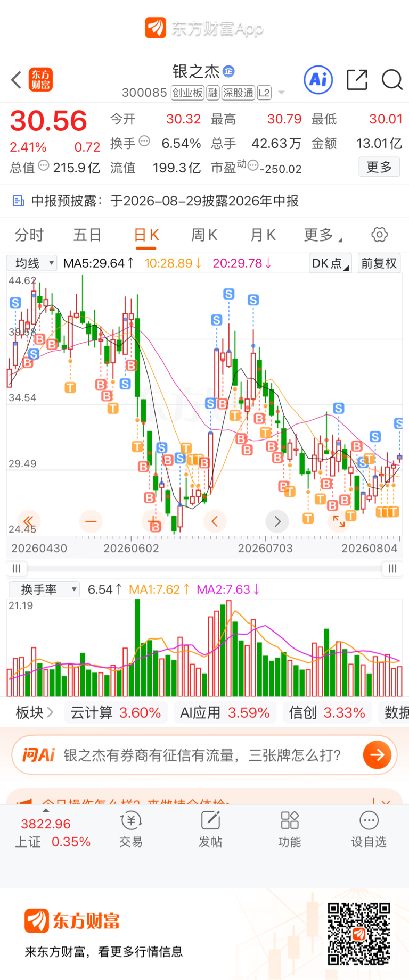Tap the enterprise verified badge beside 银之杰
Image resolution: width=409 pixels, height=980 pixels.
[x=228, y=71]
